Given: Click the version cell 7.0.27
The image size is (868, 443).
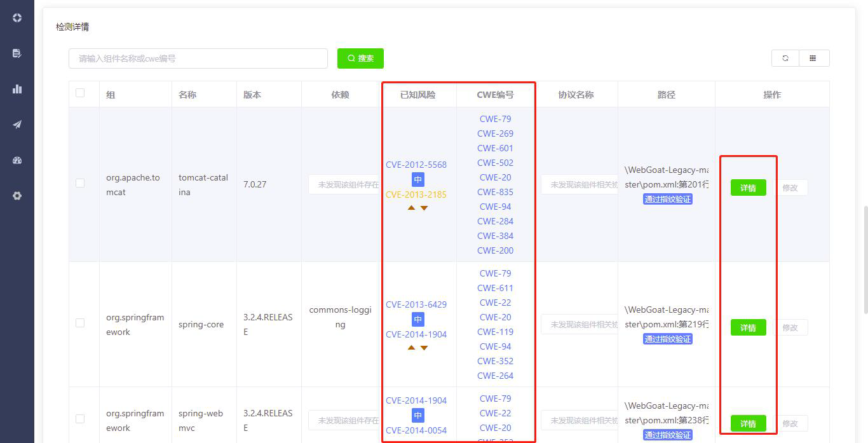Looking at the screenshot, I should [255, 184].
